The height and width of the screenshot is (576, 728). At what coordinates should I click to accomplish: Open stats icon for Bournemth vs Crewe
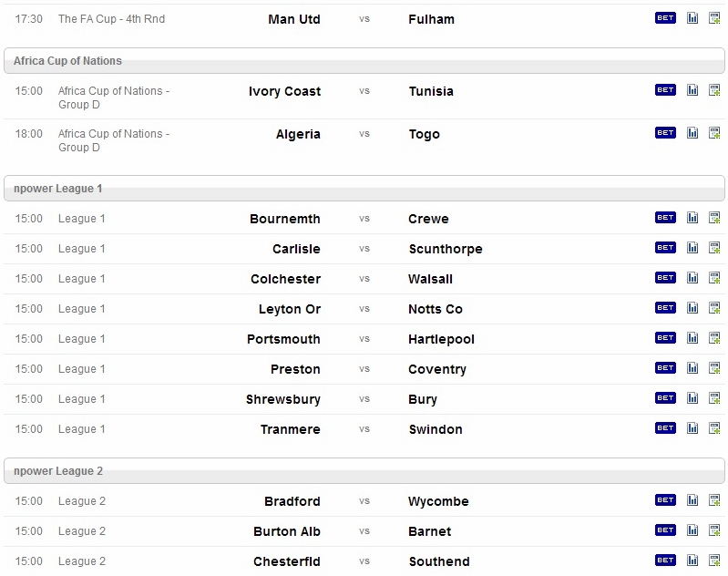click(x=692, y=218)
